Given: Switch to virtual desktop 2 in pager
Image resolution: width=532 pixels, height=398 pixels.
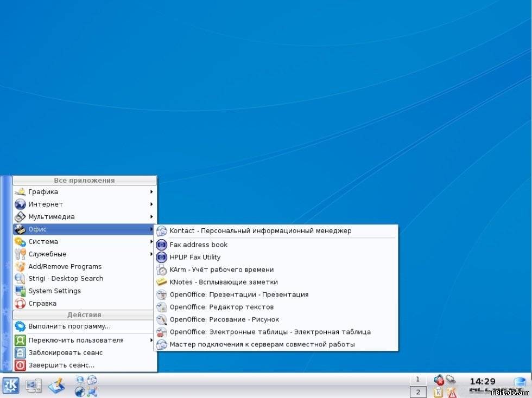Looking at the screenshot, I should click(417, 392).
